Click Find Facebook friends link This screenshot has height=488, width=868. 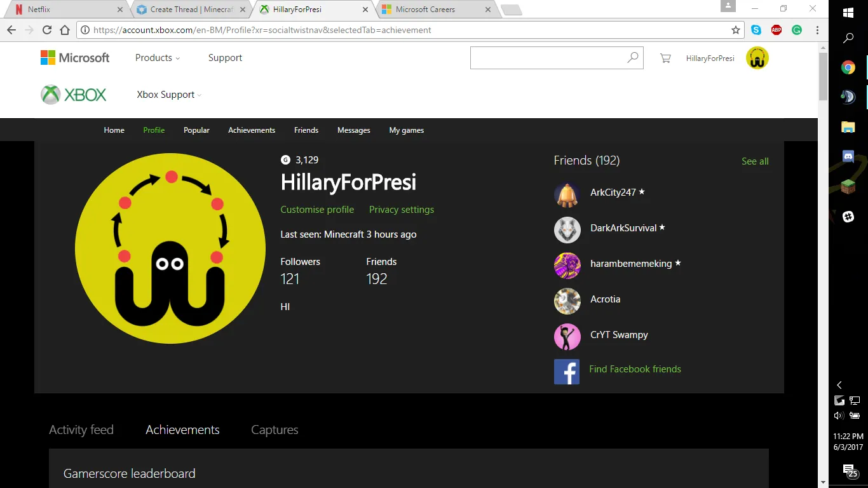[635, 369]
